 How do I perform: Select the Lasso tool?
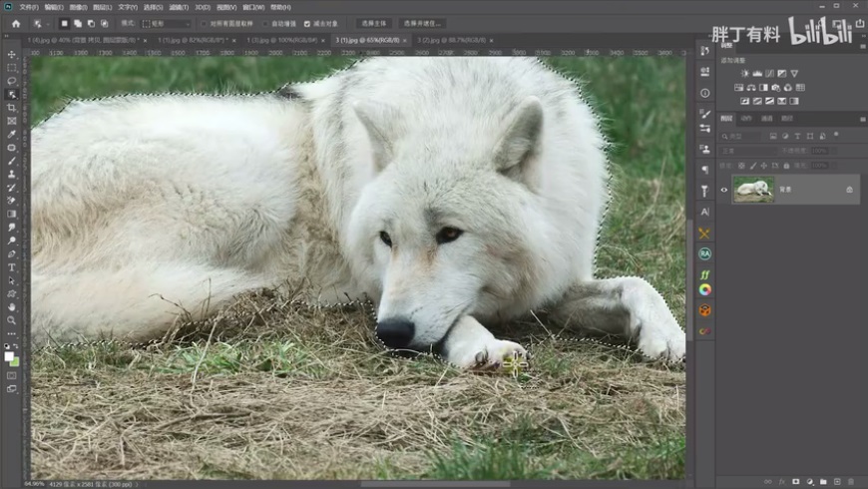[12, 81]
